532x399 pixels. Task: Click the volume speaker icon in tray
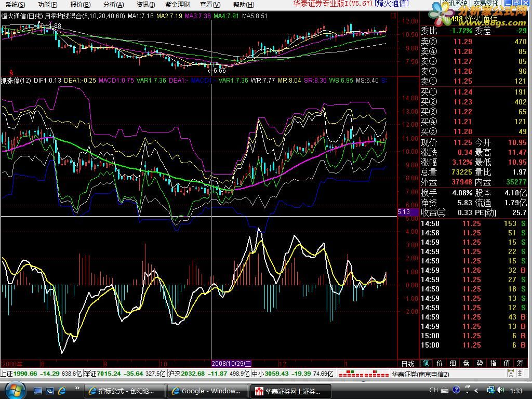tap(500, 390)
